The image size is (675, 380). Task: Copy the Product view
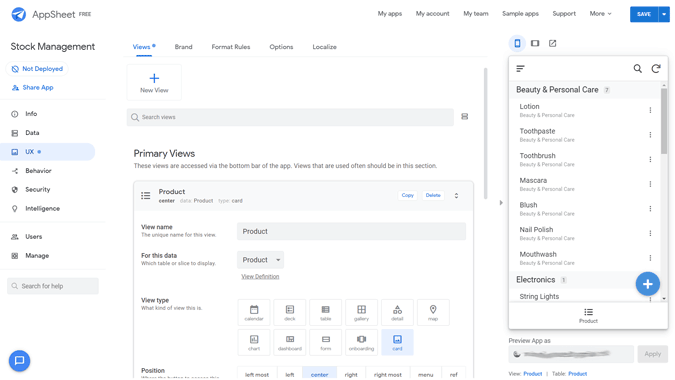point(407,195)
